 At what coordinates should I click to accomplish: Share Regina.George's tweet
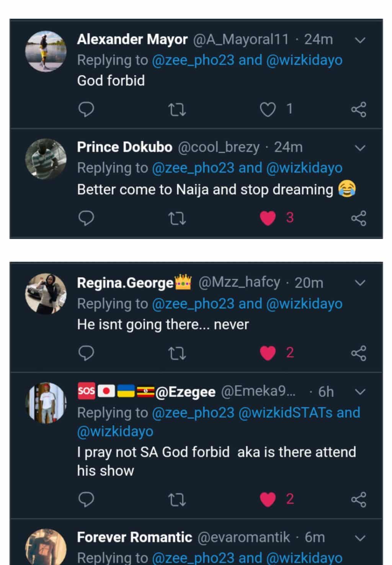point(359,353)
